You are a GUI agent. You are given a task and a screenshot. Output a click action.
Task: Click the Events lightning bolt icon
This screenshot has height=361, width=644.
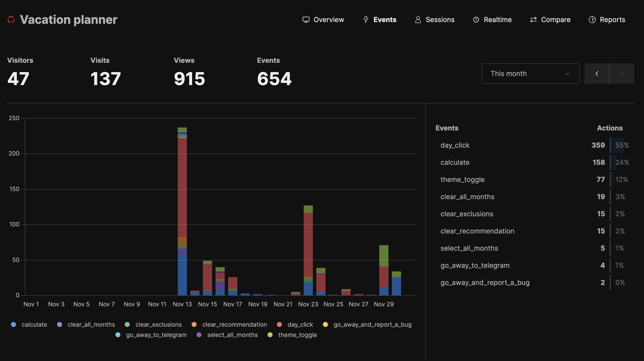click(x=366, y=20)
